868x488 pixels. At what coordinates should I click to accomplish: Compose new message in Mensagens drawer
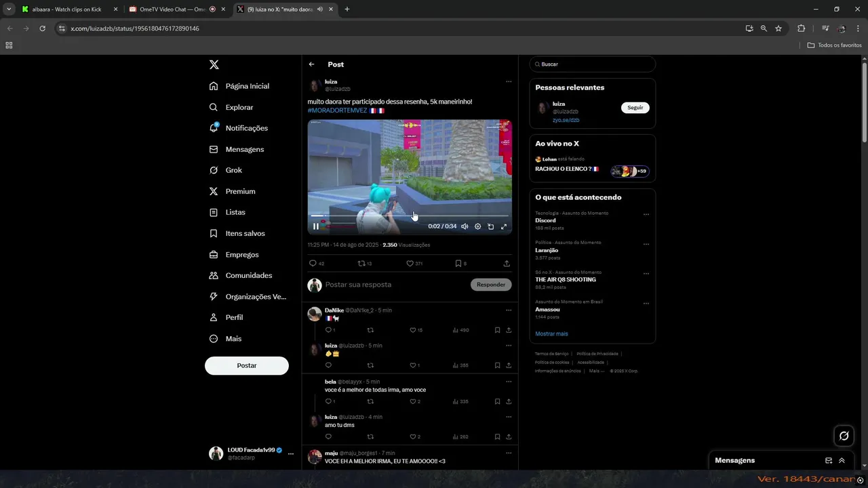pyautogui.click(x=829, y=460)
